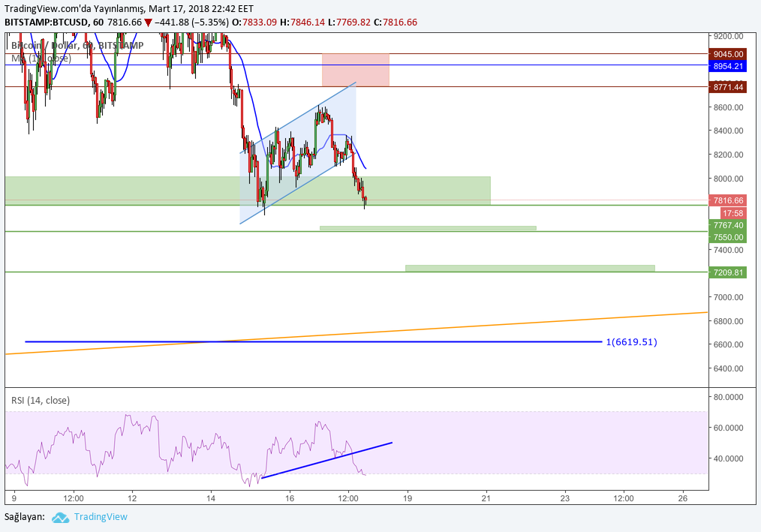Viewport: 761px width, 532px height.
Task: Click date 26 on the time axis
Action: point(683,498)
